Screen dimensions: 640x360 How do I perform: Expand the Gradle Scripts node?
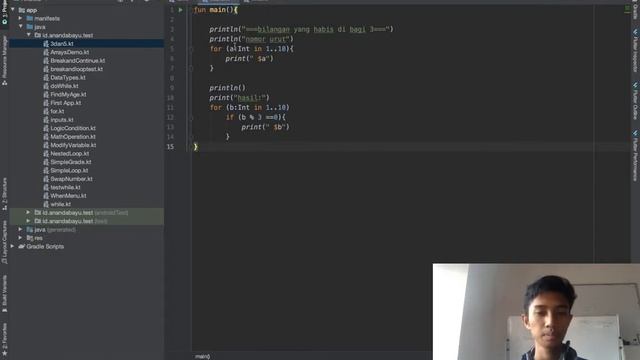click(x=13, y=247)
